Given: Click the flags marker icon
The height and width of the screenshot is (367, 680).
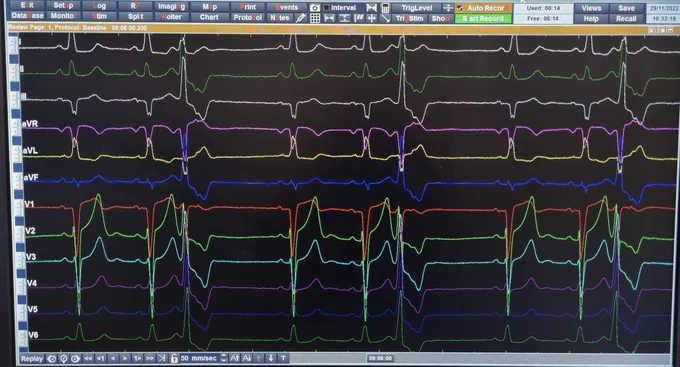Looking at the screenshot, I should tap(358, 18).
